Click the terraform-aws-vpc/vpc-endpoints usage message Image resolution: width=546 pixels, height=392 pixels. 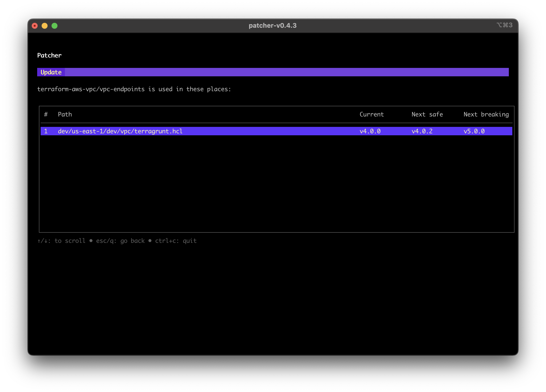point(134,89)
